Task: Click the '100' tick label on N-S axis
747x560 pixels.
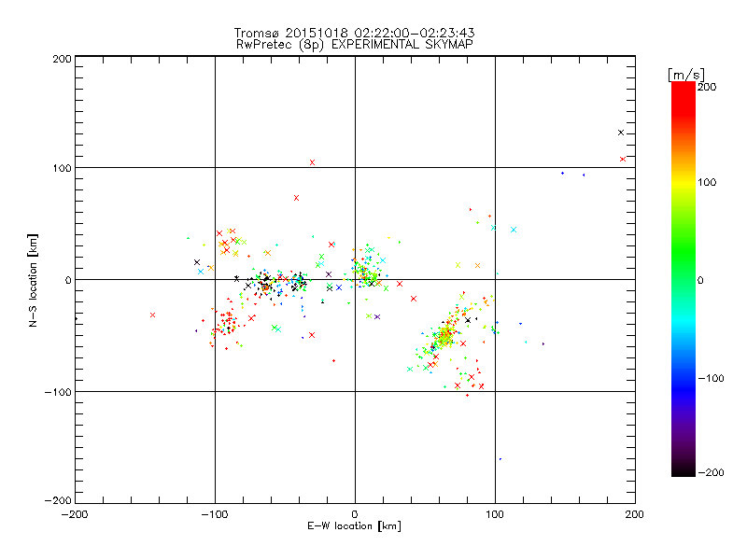Action: point(62,168)
